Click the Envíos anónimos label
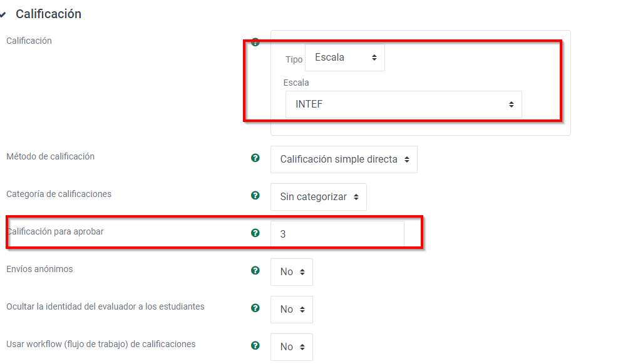 click(39, 269)
